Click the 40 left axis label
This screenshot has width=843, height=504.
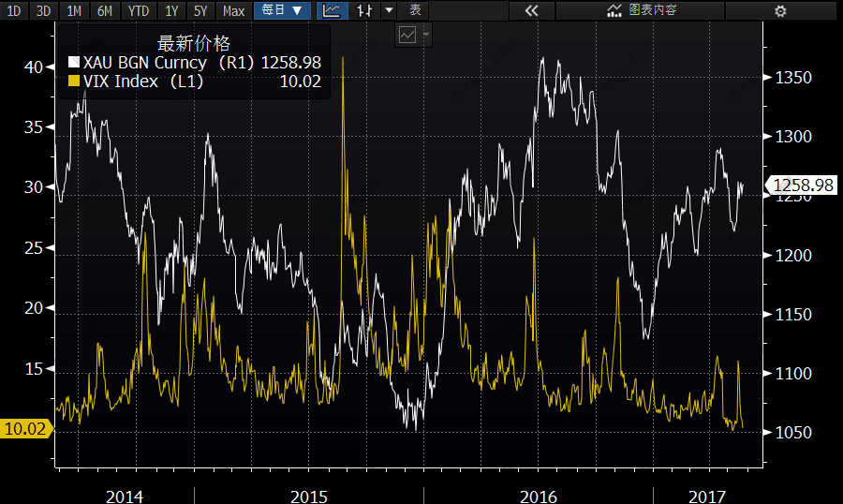tap(34, 67)
